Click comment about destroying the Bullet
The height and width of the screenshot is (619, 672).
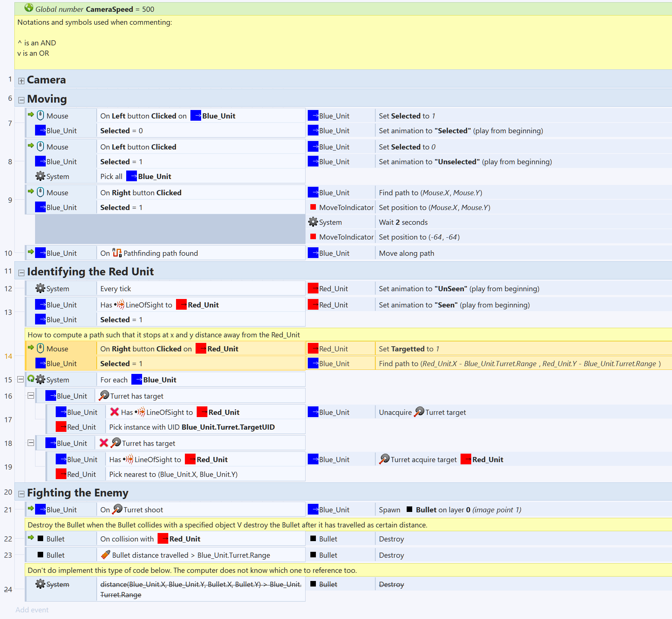click(348, 525)
